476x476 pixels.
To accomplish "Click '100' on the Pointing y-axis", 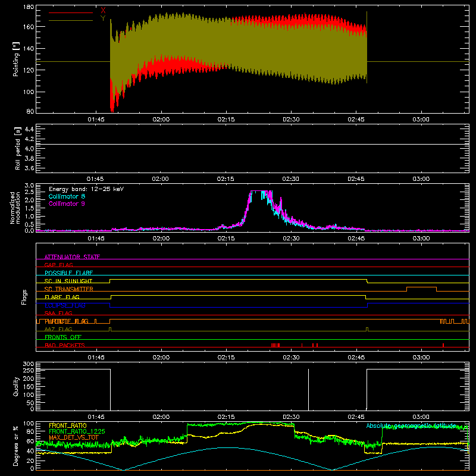I will click(x=29, y=92).
